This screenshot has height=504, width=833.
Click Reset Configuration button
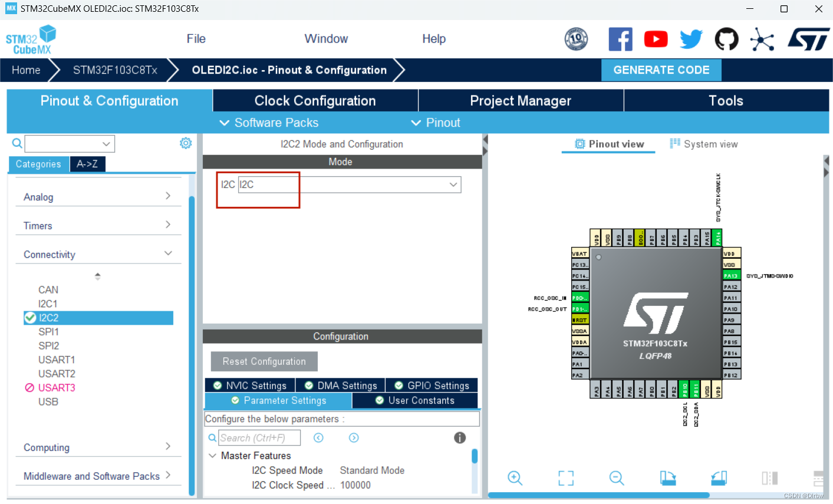[x=264, y=361]
